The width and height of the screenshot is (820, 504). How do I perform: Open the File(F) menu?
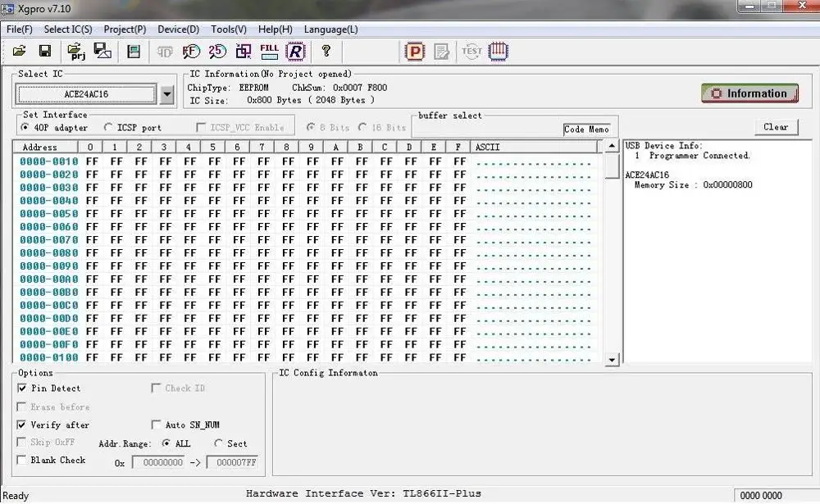(20, 30)
